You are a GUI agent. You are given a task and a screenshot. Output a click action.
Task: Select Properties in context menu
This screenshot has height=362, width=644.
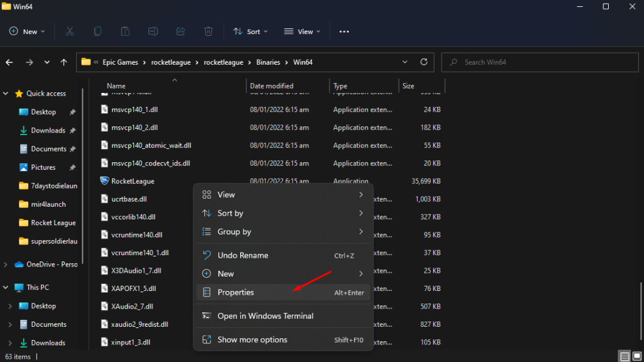click(283, 293)
